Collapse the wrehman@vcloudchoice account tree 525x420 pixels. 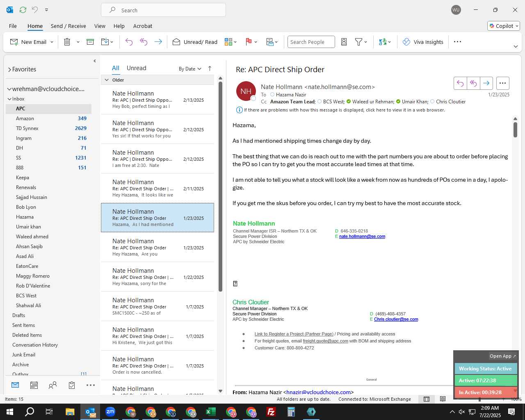[9, 89]
